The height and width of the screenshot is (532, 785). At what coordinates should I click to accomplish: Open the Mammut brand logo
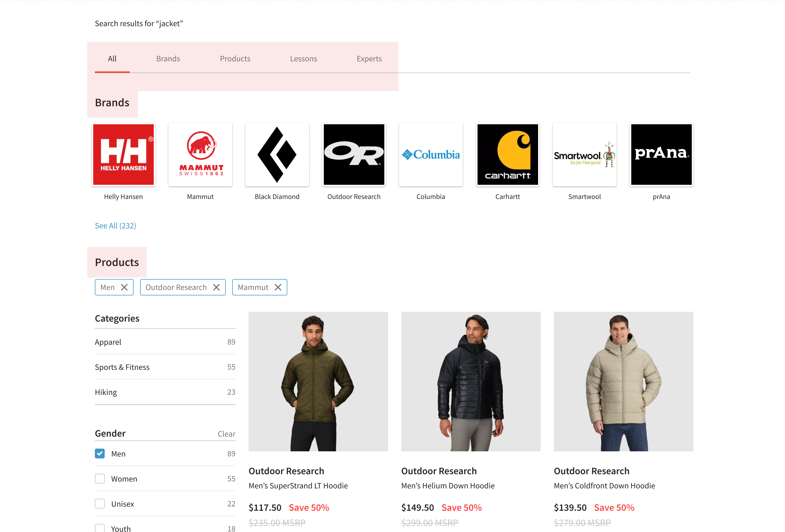pyautogui.click(x=200, y=154)
